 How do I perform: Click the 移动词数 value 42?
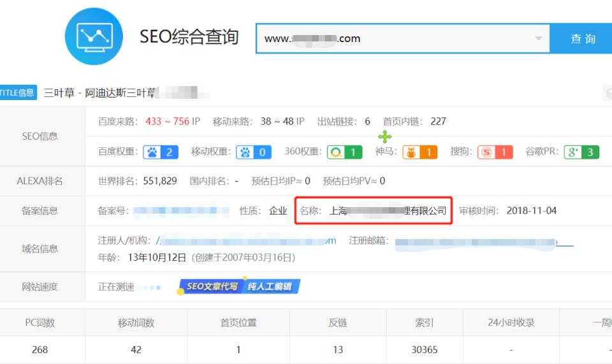[136, 349]
